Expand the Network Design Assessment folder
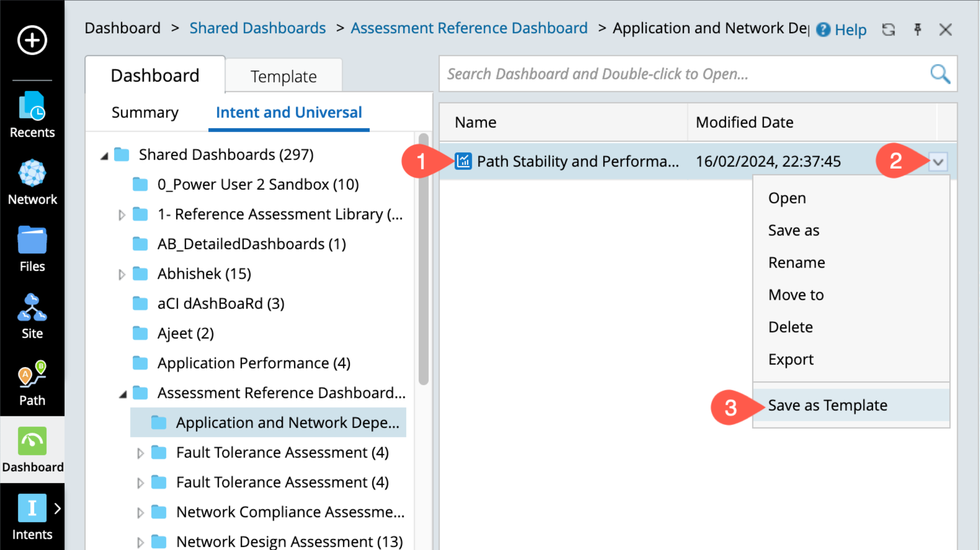This screenshot has height=550, width=980. 140,542
